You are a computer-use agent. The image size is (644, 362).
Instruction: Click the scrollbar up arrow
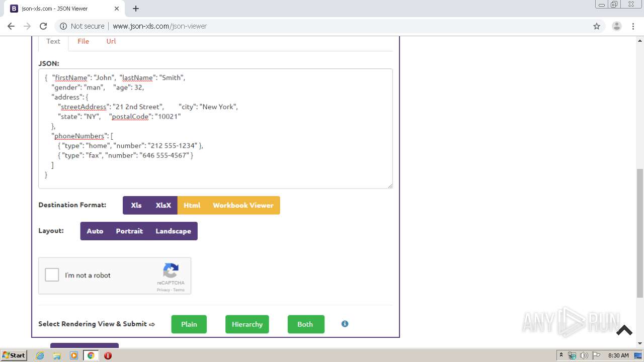(640, 40)
